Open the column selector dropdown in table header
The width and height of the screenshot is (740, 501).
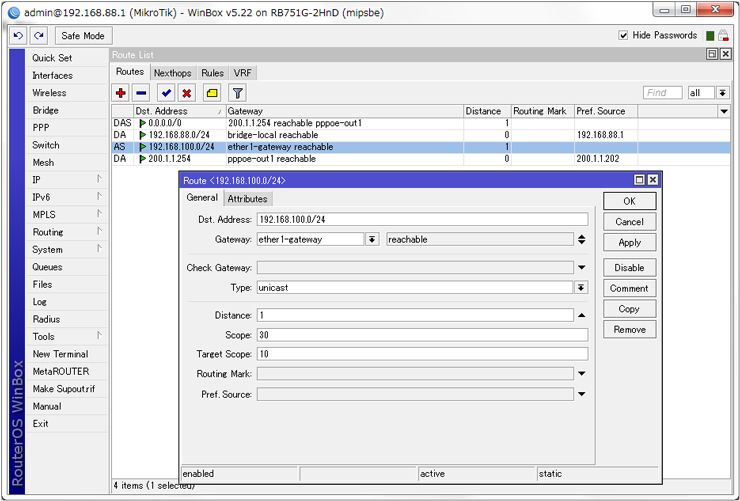pyautogui.click(x=724, y=111)
